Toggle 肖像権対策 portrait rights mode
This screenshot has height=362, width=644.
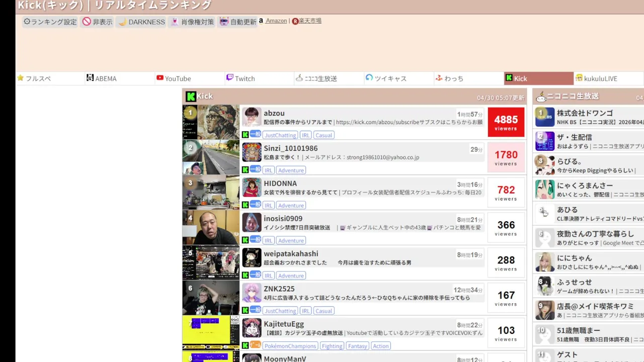192,22
